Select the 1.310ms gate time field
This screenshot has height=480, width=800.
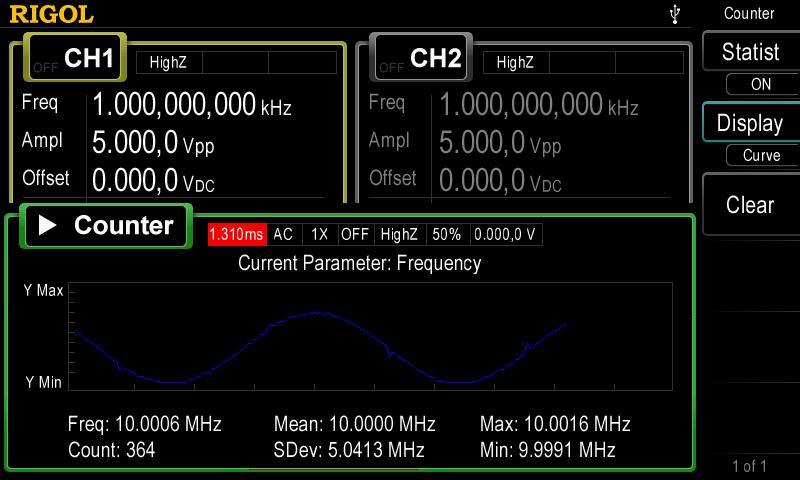237,234
